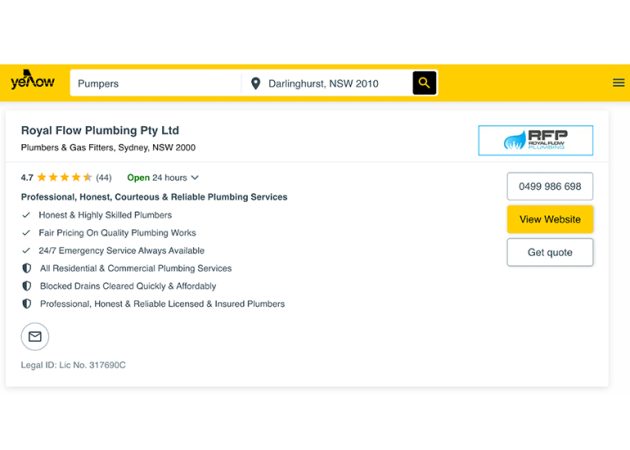Image resolution: width=630 pixels, height=450 pixels.
Task: Click Blocked Drains Cleared Quickly & Affordably
Action: pyautogui.click(x=128, y=286)
